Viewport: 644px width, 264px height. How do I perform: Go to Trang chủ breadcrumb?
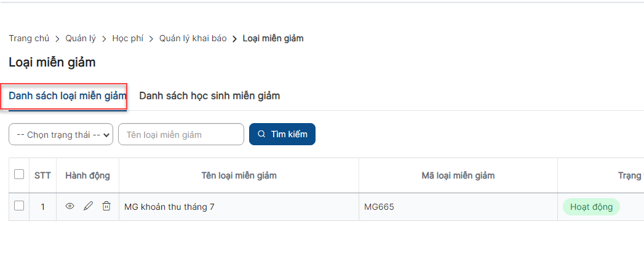pyautogui.click(x=29, y=39)
